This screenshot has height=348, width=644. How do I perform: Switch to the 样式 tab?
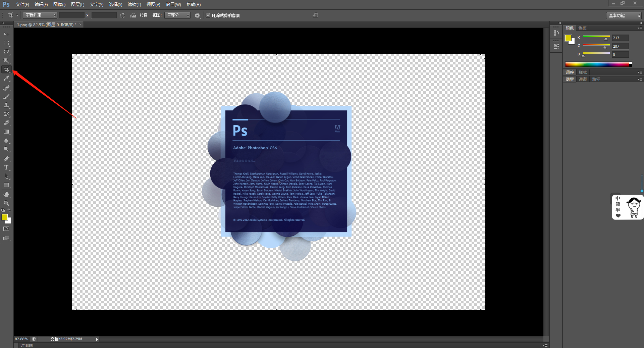(583, 72)
